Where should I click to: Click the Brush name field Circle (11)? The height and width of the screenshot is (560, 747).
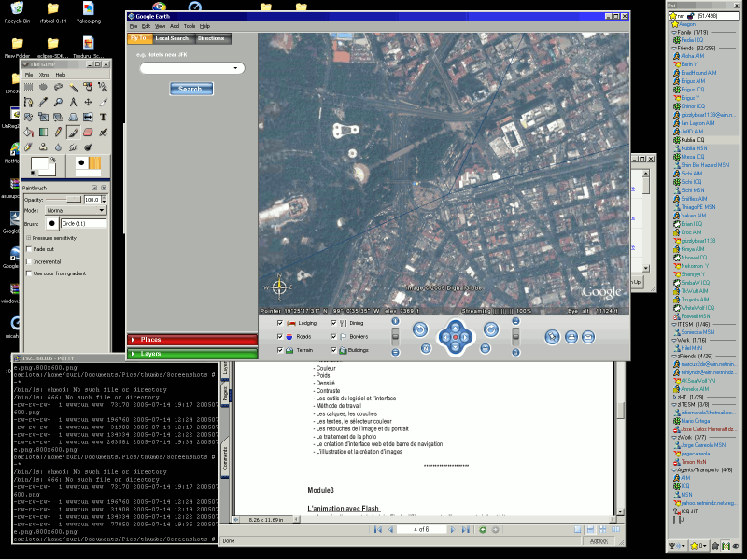tap(83, 224)
